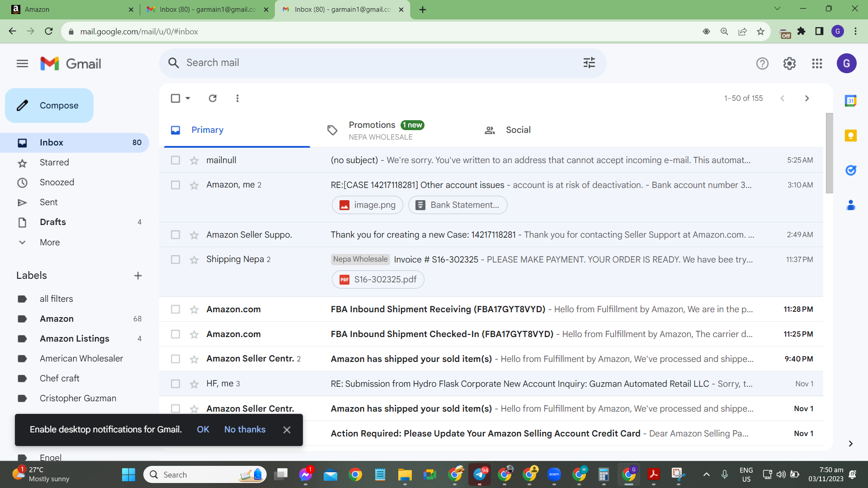868x488 pixels.
Task: Open Contacts side panel icon
Action: point(850,205)
